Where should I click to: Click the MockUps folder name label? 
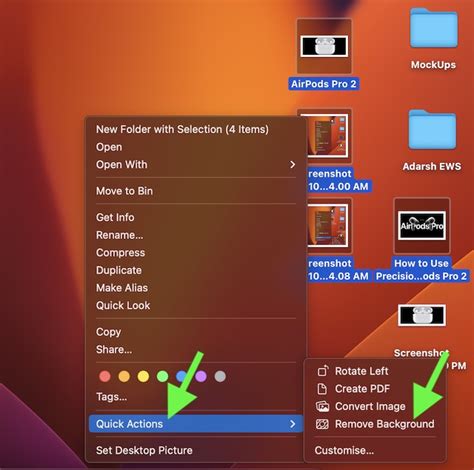pos(433,65)
